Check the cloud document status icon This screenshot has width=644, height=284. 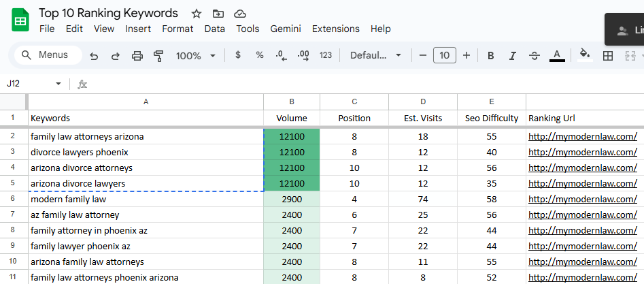tap(240, 14)
